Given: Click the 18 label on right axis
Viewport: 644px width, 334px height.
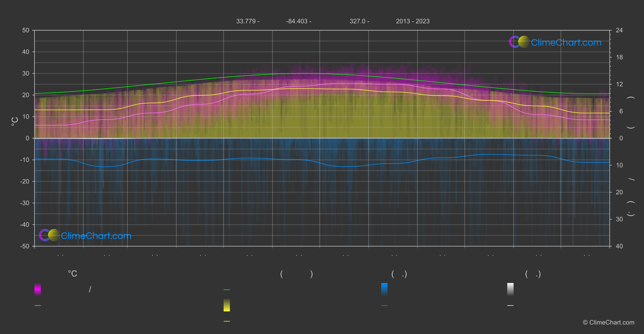Looking at the screenshot, I should (x=619, y=57).
